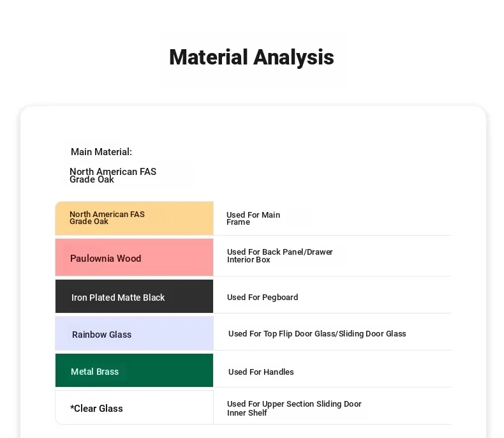Select the Top Flip Door Glass description
The image size is (504, 438).
pyautogui.click(x=317, y=334)
